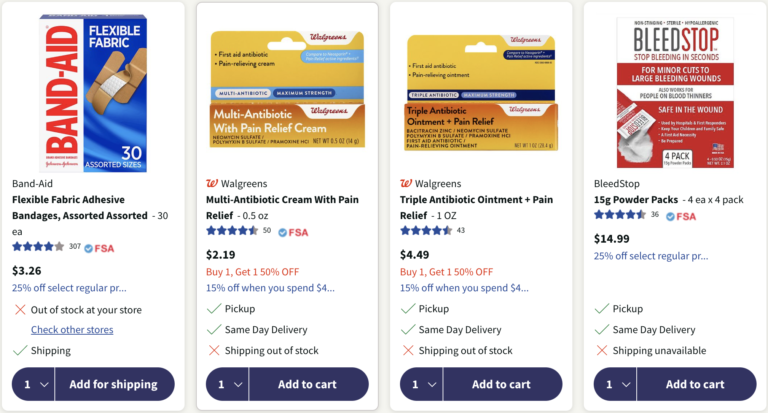
Task: Click star rating of Band-Aid Flexible Fabric bandages
Action: [x=38, y=246]
